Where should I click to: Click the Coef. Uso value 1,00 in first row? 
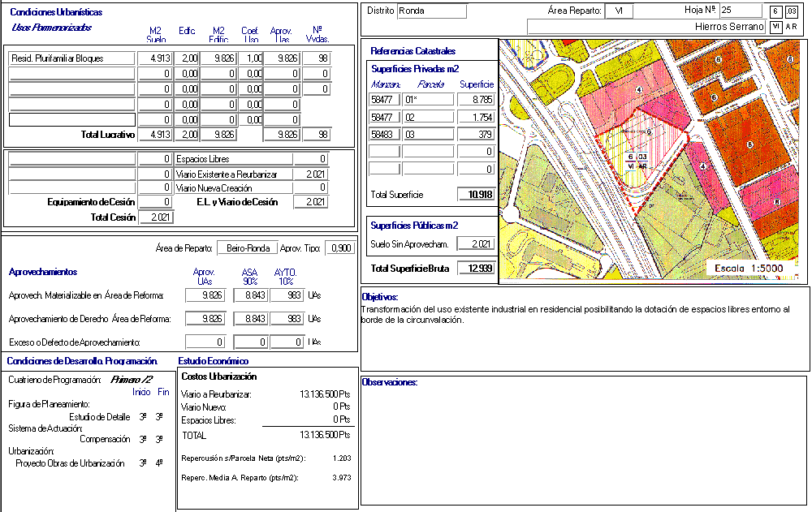(251, 58)
